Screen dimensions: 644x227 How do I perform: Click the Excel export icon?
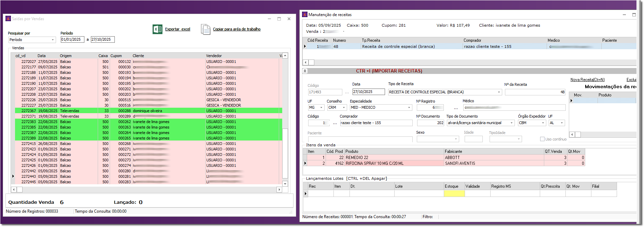click(x=157, y=29)
